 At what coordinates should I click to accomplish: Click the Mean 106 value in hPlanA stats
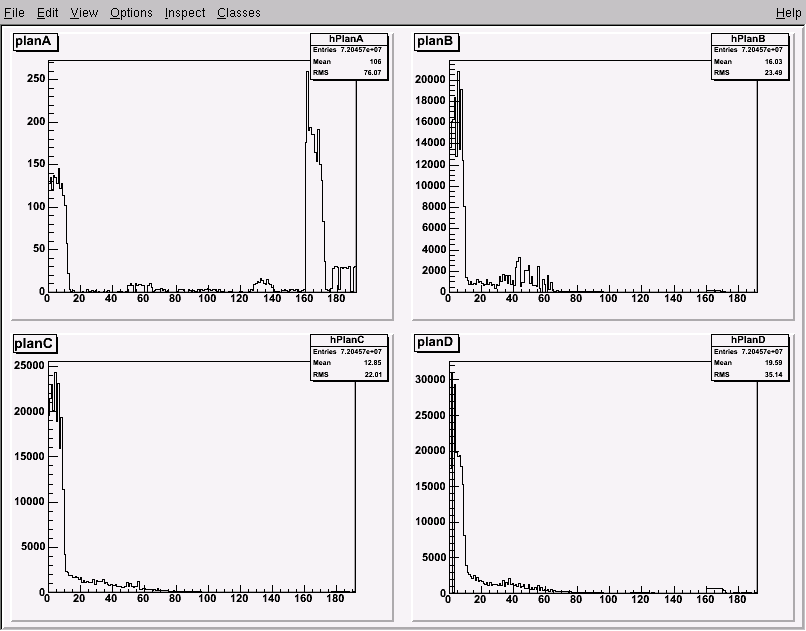[x=375, y=62]
